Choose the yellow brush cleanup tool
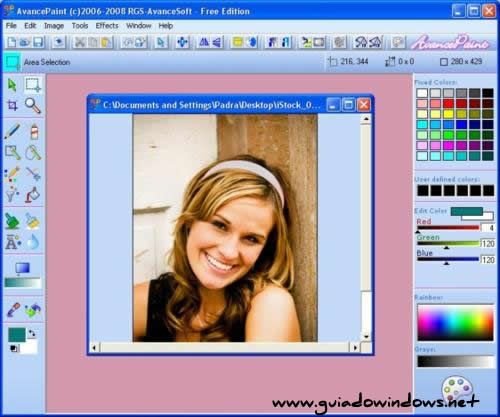This screenshot has width=500, height=417. click(33, 221)
